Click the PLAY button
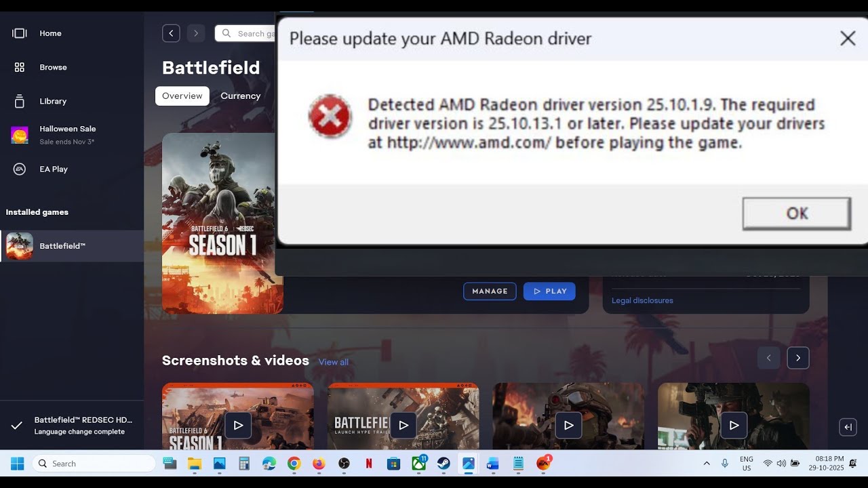This screenshot has height=488, width=868. click(x=549, y=291)
